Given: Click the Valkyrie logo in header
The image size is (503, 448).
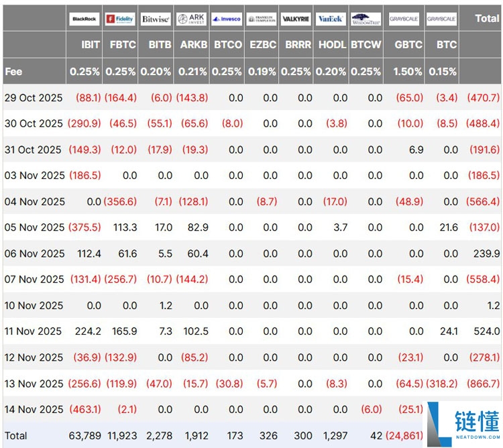Looking at the screenshot, I should (296, 19).
